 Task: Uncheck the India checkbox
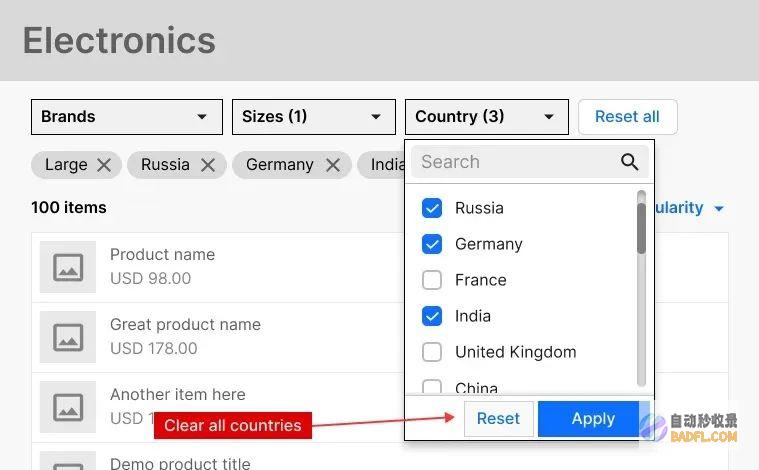(x=432, y=316)
